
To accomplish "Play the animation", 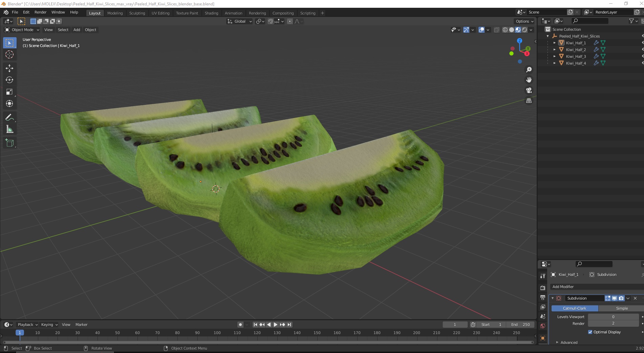I will pos(276,325).
